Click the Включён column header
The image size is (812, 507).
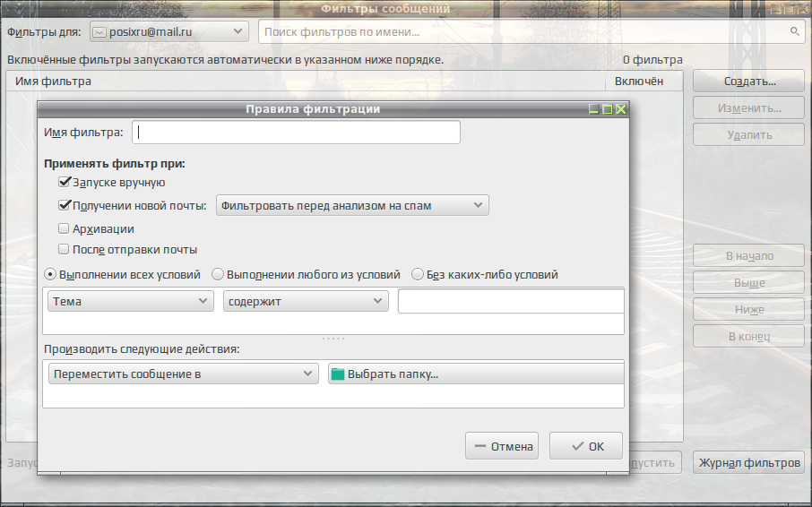644,82
